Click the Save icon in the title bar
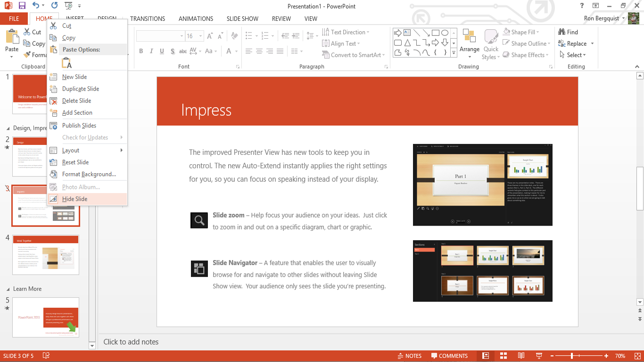Image resolution: width=644 pixels, height=362 pixels. (x=22, y=6)
